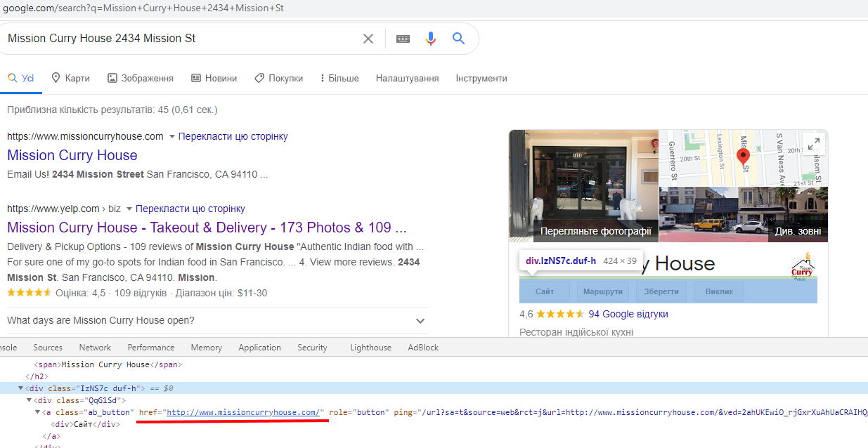This screenshot has width=868, height=448.
Task: Switch to DevTools Performance tab
Action: click(151, 347)
